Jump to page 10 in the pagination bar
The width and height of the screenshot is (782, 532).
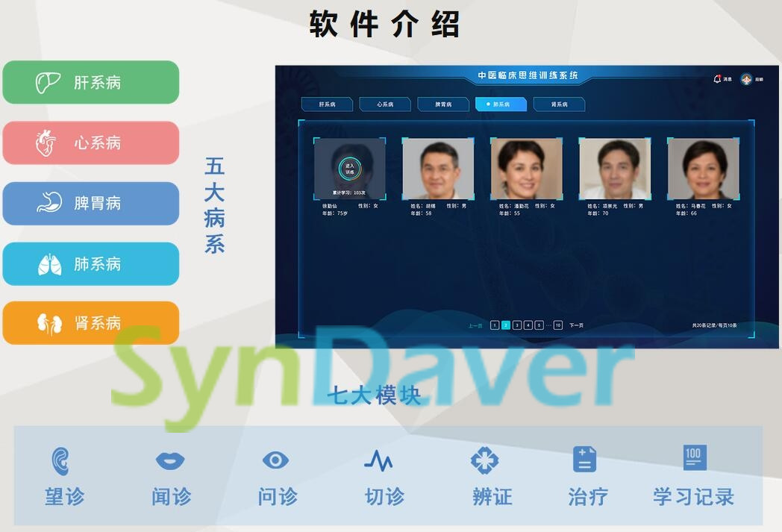point(557,325)
